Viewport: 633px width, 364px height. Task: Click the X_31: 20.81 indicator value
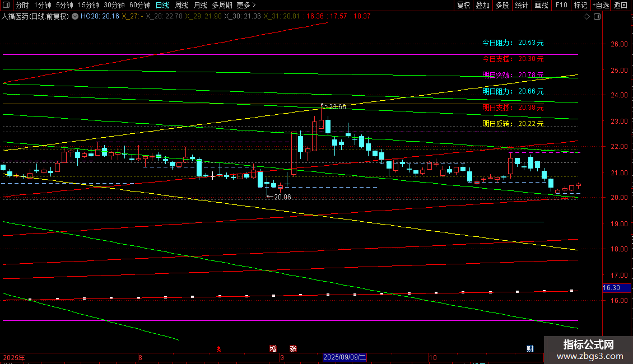tap(282, 16)
